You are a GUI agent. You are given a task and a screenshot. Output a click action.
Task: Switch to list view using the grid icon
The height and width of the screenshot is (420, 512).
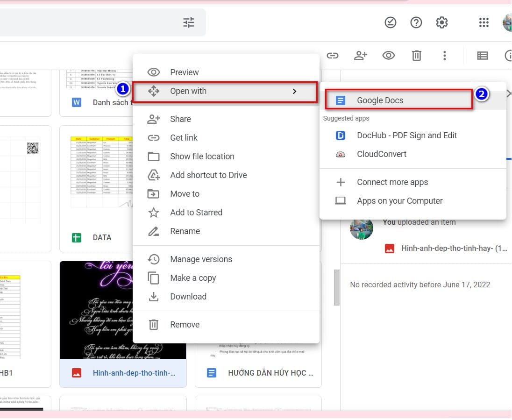click(x=483, y=56)
